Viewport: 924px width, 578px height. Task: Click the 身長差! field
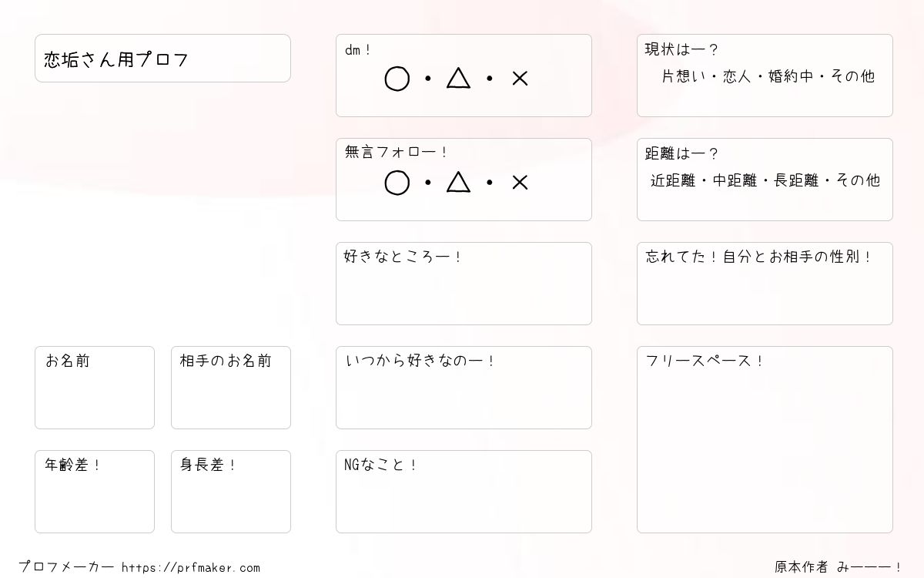231,492
